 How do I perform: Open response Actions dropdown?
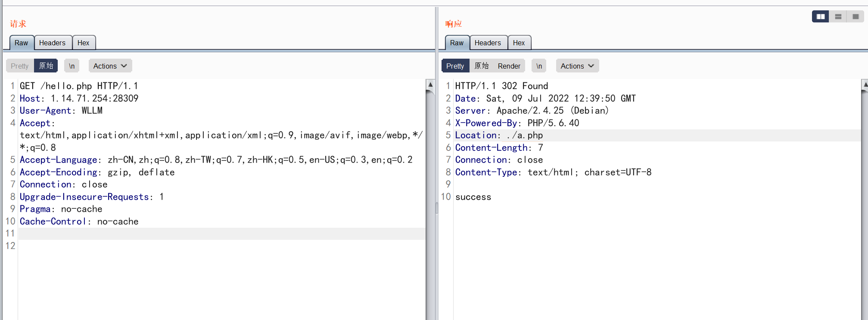tap(577, 66)
